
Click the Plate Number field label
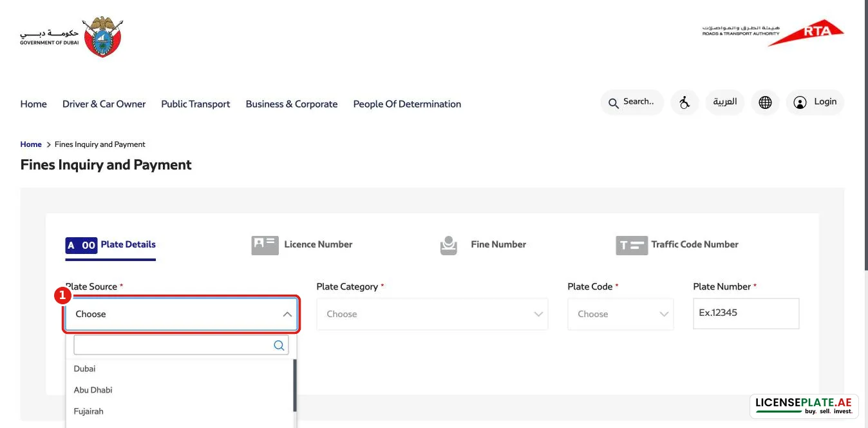[725, 287]
